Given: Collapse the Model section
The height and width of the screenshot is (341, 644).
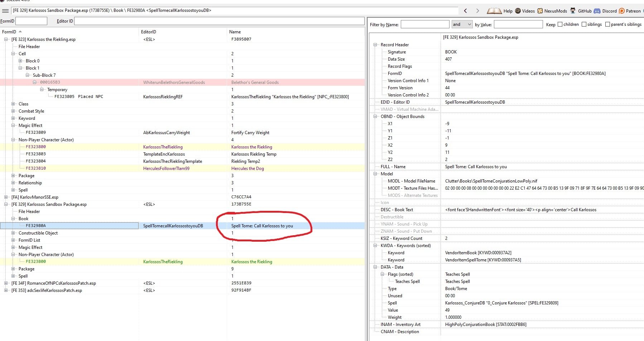Looking at the screenshot, I should [x=375, y=174].
